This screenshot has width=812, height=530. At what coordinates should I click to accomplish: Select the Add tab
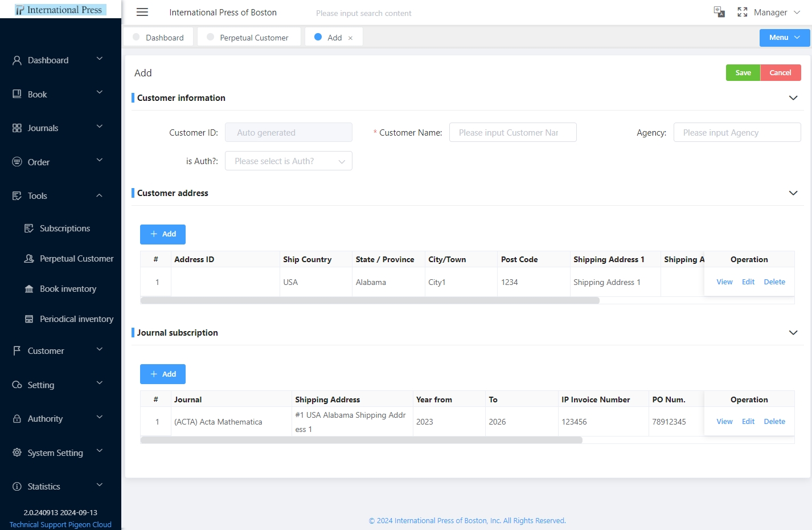point(334,38)
